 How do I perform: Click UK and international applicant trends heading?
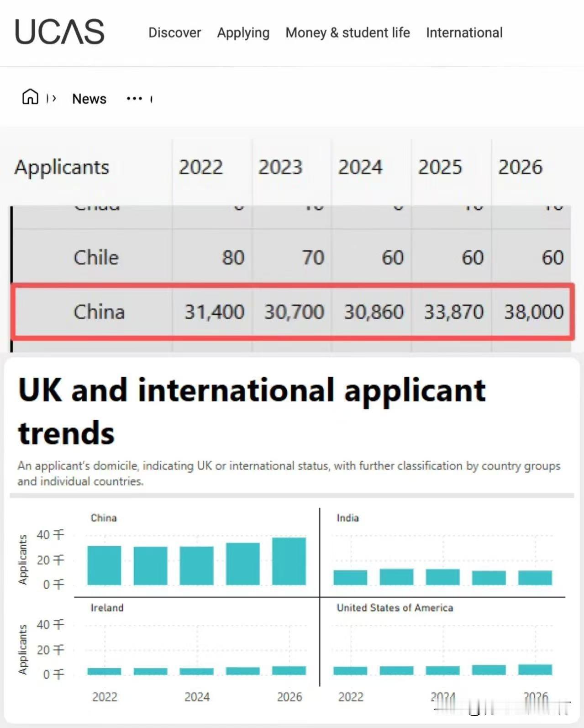252,411
